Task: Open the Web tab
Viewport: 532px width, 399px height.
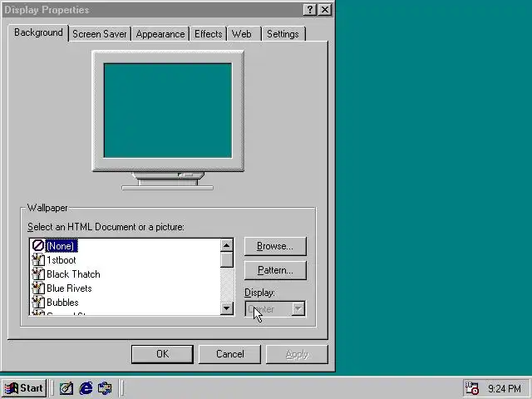Action: point(244,34)
